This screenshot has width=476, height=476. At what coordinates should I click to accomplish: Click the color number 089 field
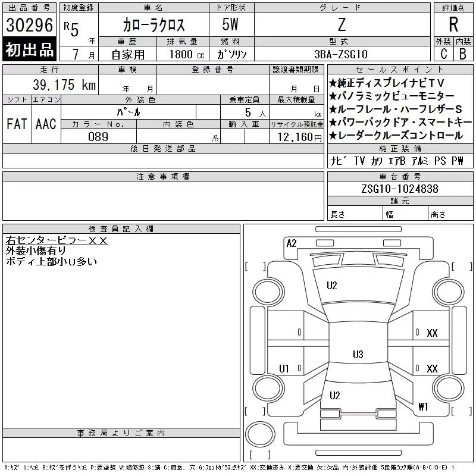pyautogui.click(x=98, y=137)
